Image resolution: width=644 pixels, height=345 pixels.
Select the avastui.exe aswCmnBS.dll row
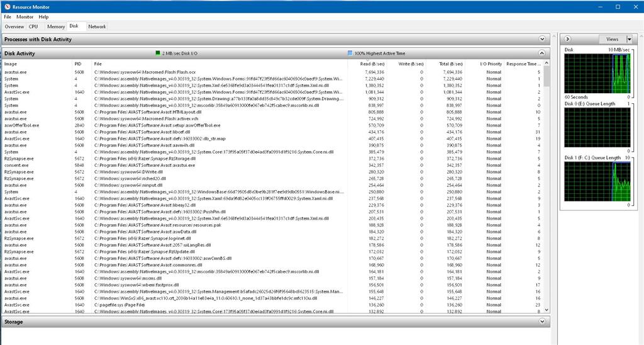click(272, 258)
